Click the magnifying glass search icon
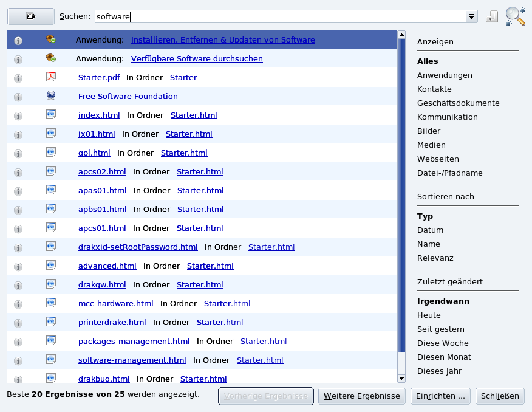The width and height of the screenshot is (532, 412). 515,16
